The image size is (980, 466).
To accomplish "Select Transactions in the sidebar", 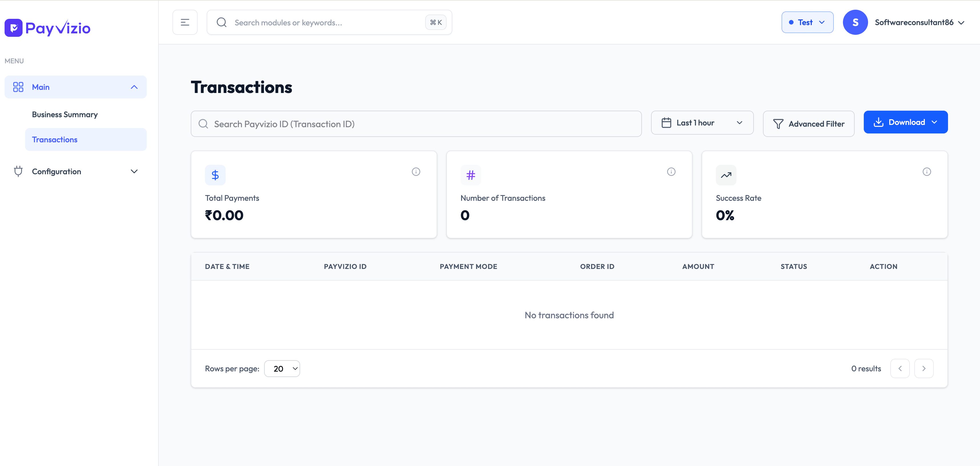I will pos(55,139).
